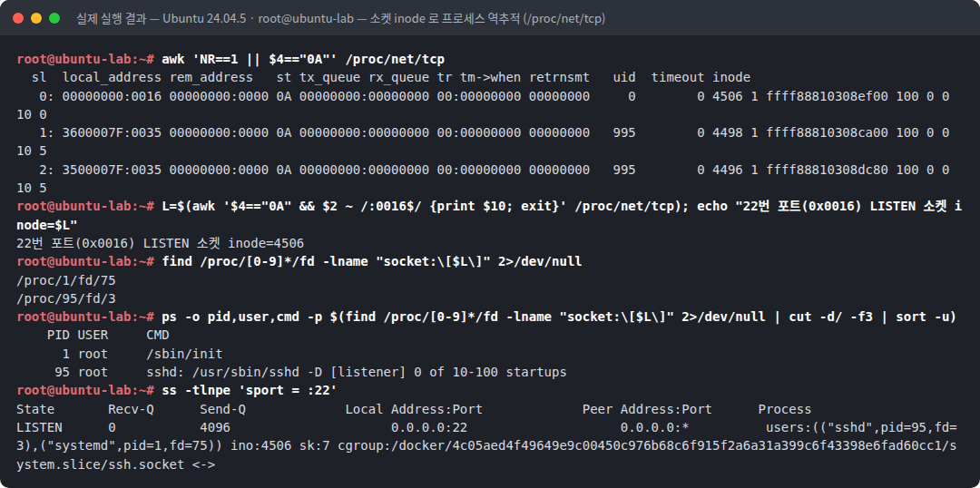Image resolution: width=980 pixels, height=488 pixels.
Task: Click the ps -o pid,user,cmd command line
Action: [559, 317]
